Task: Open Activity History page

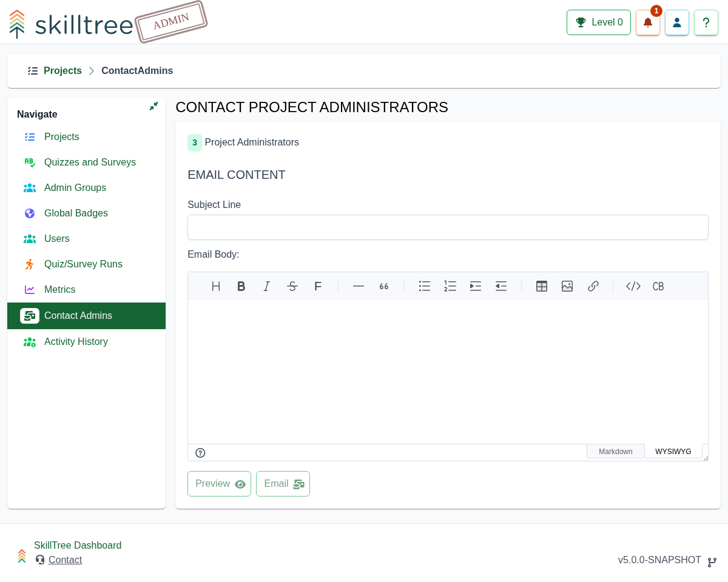Action: point(86,342)
